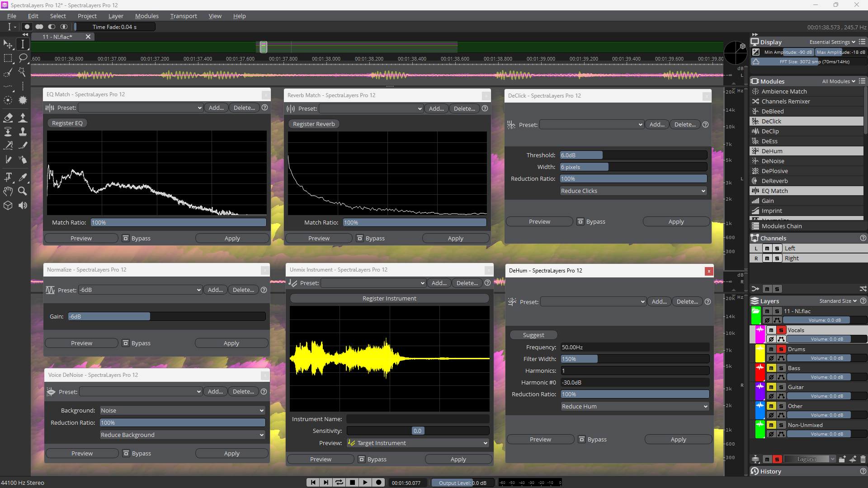Select the Eraser tool

coord(8,117)
